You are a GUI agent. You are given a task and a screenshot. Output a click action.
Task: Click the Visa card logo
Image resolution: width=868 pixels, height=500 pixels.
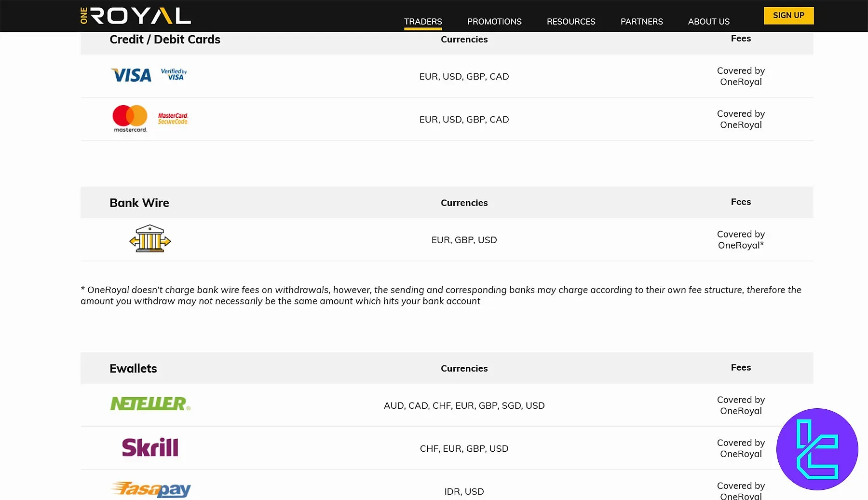click(x=131, y=75)
